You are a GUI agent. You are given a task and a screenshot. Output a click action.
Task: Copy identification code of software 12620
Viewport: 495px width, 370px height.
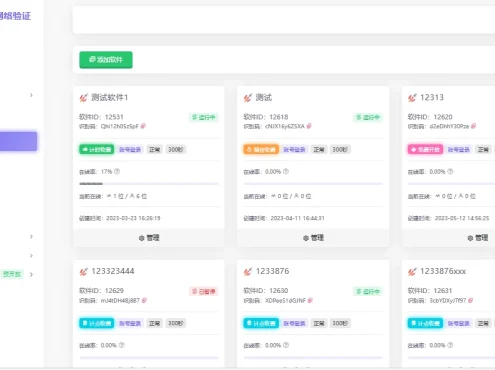tap(473, 126)
